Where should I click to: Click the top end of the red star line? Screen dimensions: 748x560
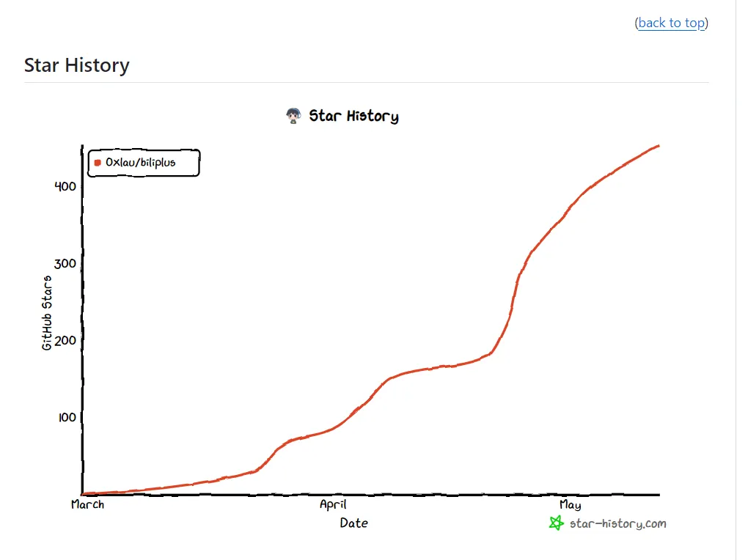point(658,147)
